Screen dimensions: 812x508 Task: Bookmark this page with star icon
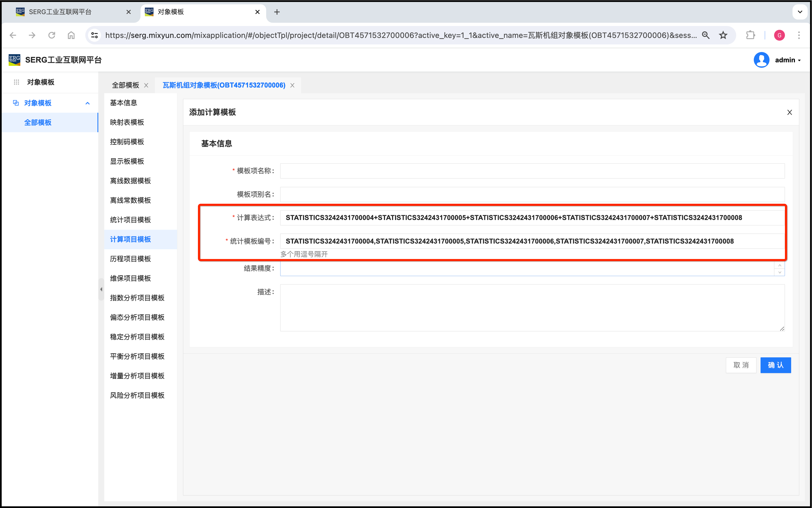(723, 35)
